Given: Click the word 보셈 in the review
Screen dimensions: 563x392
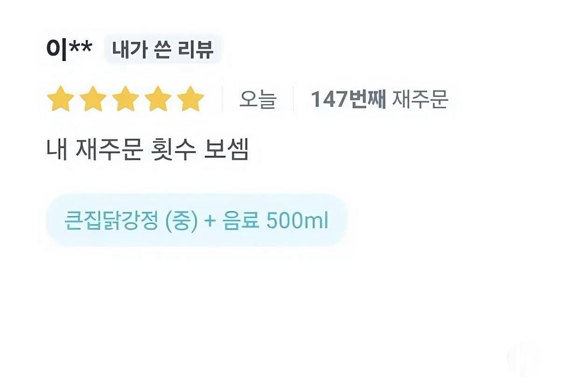Looking at the screenshot, I should click(226, 150).
